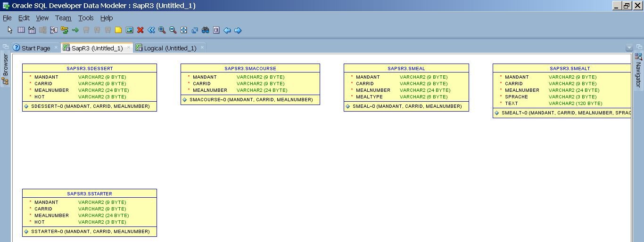Add a new yellow note
644x242 pixels.
[118, 30]
